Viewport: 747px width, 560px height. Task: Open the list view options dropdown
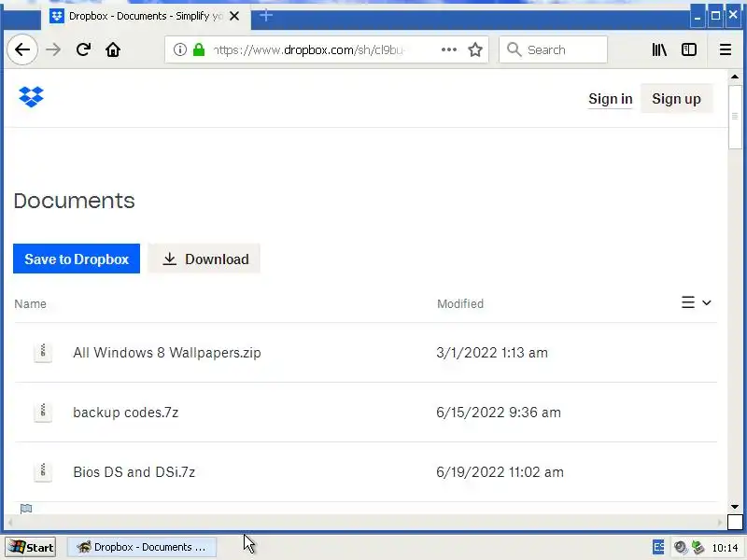(696, 302)
